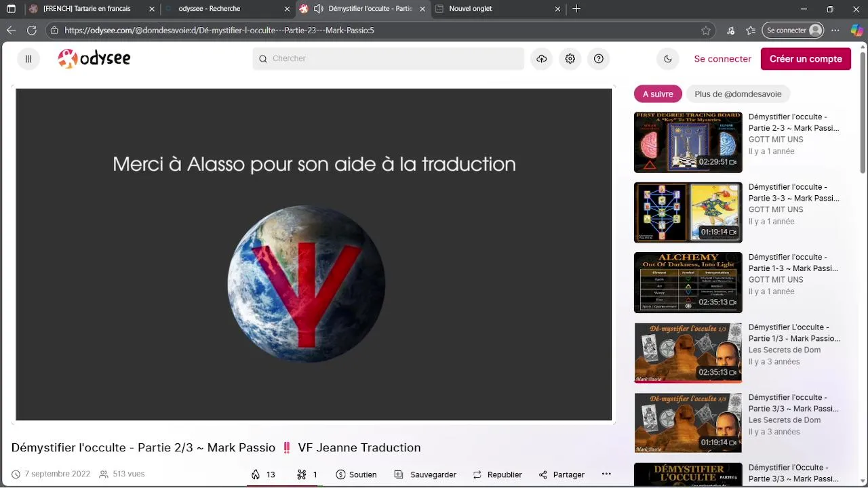Image resolution: width=868 pixels, height=488 pixels.
Task: Focus the Chercher search field
Action: click(x=389, y=59)
